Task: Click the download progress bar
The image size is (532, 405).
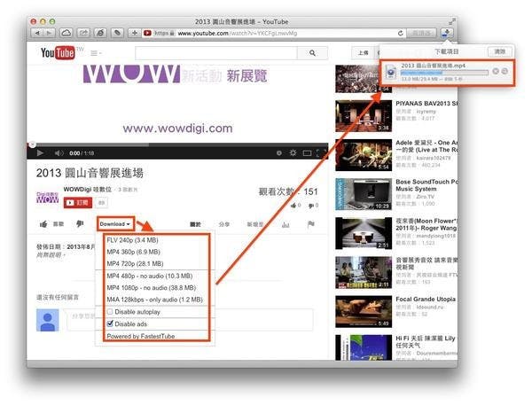Action: coord(444,73)
